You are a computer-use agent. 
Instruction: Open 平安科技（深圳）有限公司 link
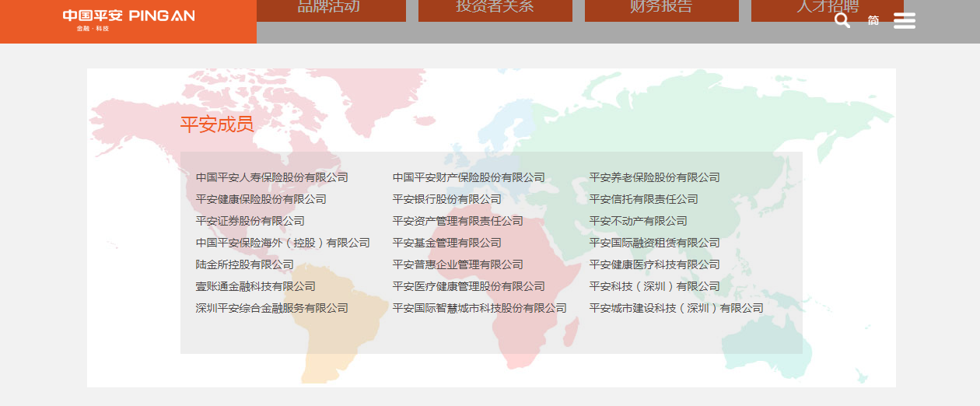(655, 286)
